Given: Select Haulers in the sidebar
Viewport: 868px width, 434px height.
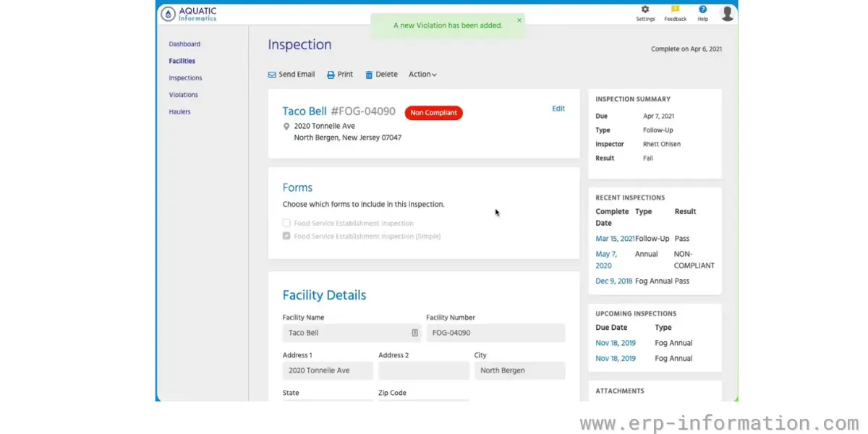Looking at the screenshot, I should (180, 112).
